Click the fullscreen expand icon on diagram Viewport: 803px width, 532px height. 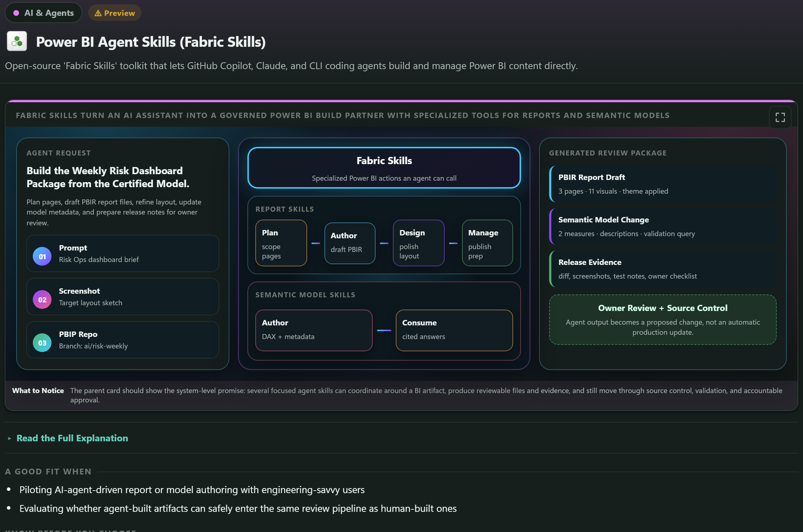coord(780,117)
